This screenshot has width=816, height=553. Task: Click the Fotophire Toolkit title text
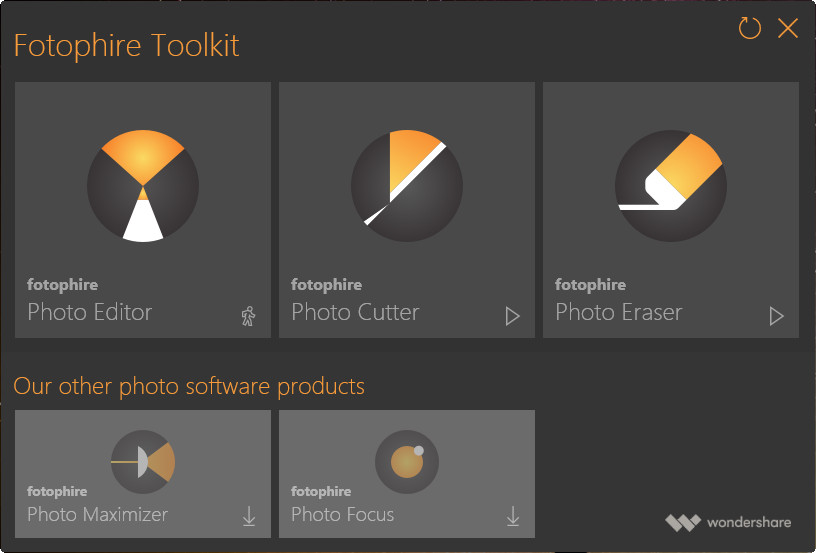[x=126, y=45]
